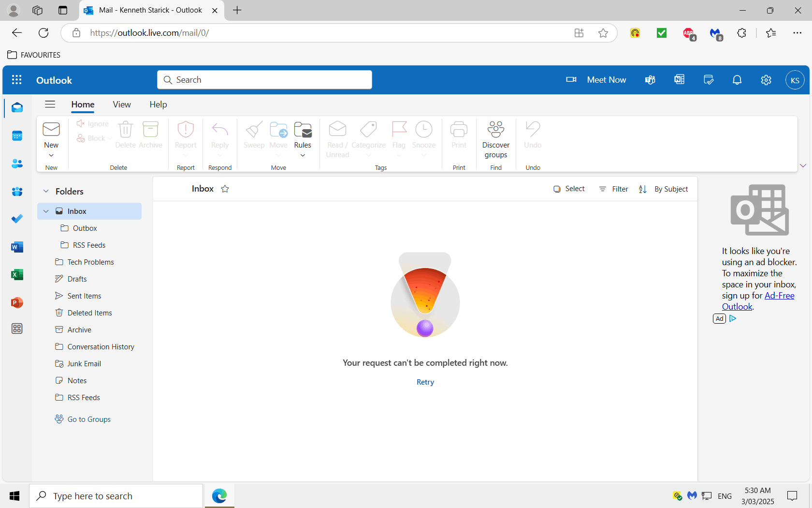Toggle the navigation pane hamburger button

click(50, 105)
